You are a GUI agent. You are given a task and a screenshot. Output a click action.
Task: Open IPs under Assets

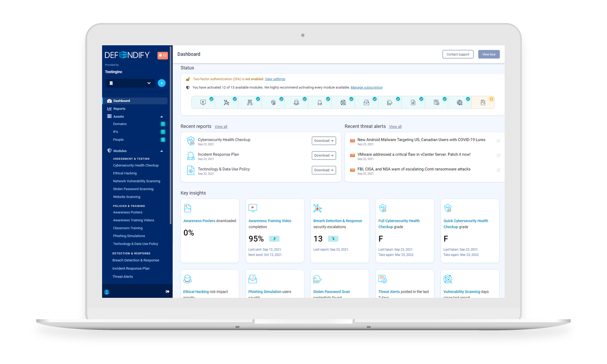pos(115,132)
